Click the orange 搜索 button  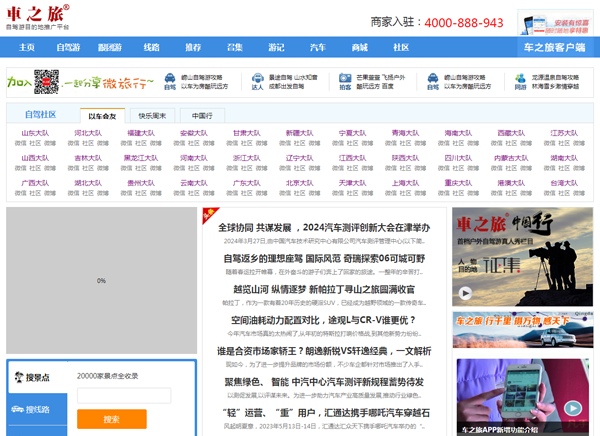[x=112, y=419]
